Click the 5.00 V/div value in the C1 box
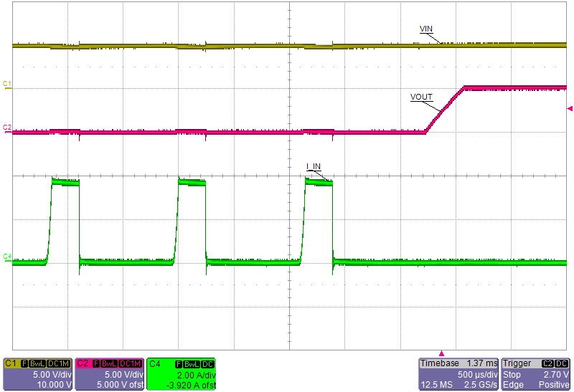The height and width of the screenshot is (392, 574). 52,375
